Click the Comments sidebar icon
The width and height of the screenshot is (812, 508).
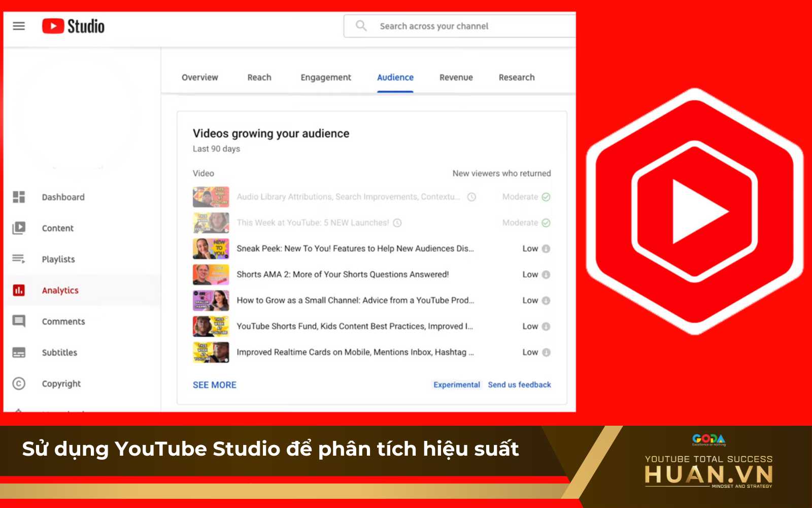(x=19, y=321)
